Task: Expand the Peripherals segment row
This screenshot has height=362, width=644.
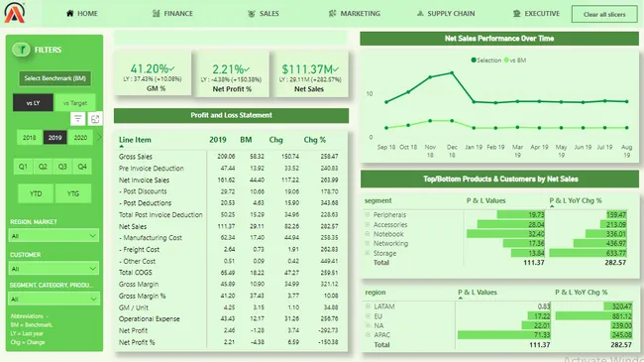Action: click(x=368, y=214)
